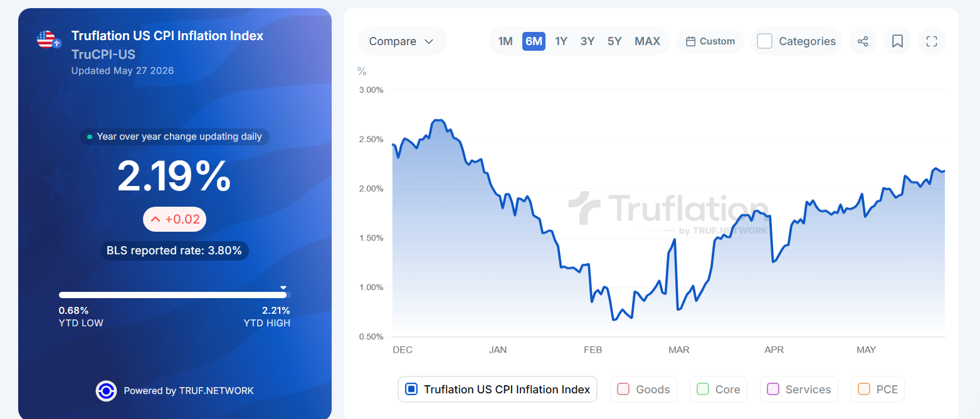Click the YTD range marker triangle
Screen dimensions: 980x419
283,287
